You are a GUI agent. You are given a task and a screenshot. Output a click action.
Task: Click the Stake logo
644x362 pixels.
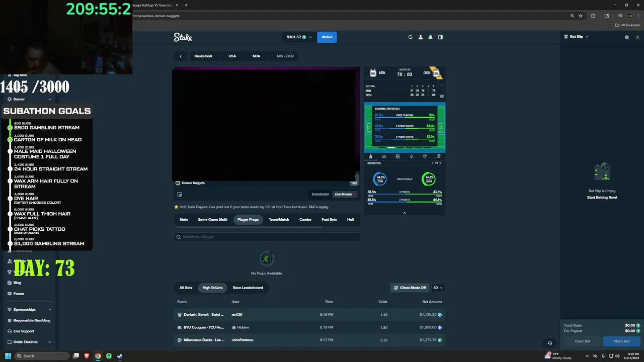[x=183, y=37]
